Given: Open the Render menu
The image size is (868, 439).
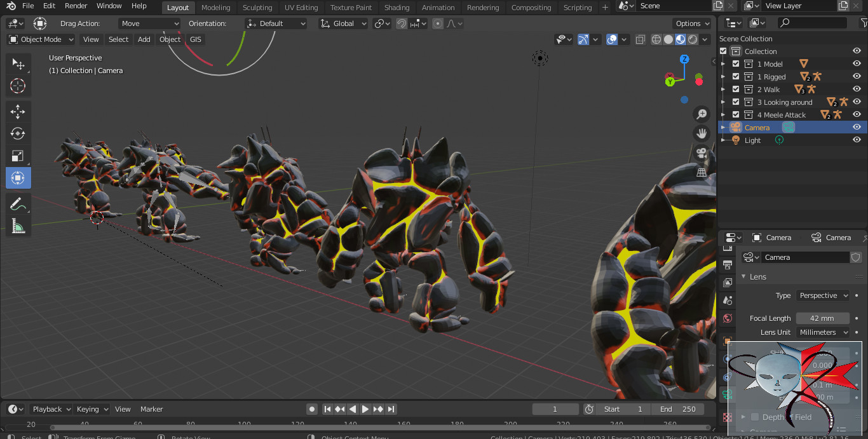Looking at the screenshot, I should click(76, 6).
